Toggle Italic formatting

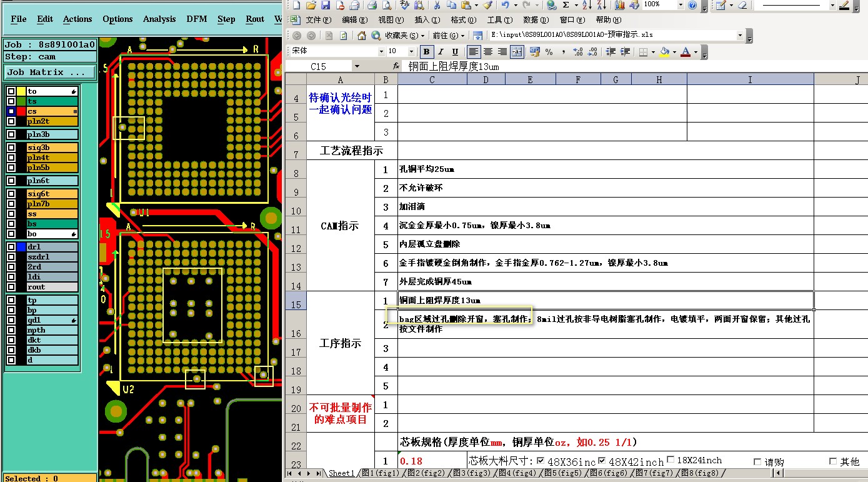coord(441,52)
